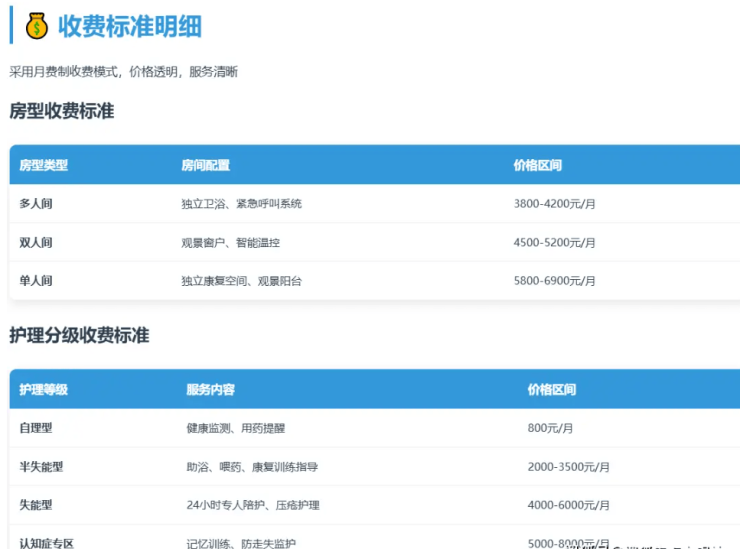Screen dimensions: 740x549
Task: Click the 护理等级 column header
Action: tap(44, 389)
